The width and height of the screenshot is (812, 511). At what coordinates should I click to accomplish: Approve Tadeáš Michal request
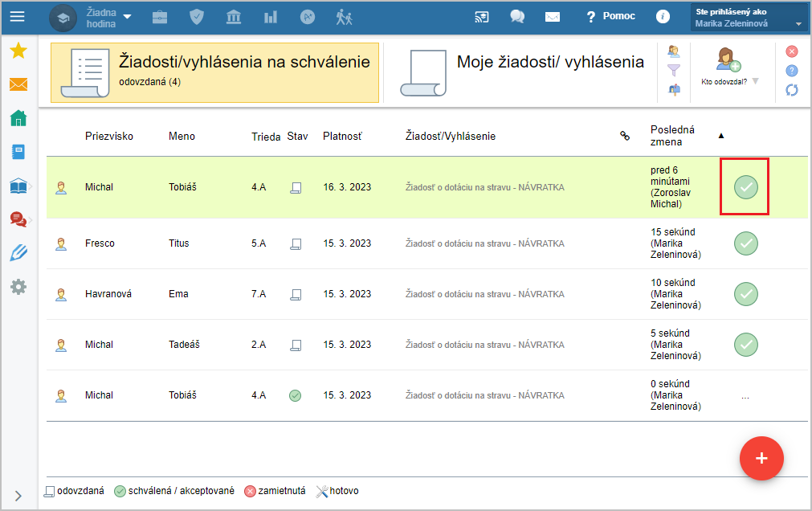[x=745, y=345]
